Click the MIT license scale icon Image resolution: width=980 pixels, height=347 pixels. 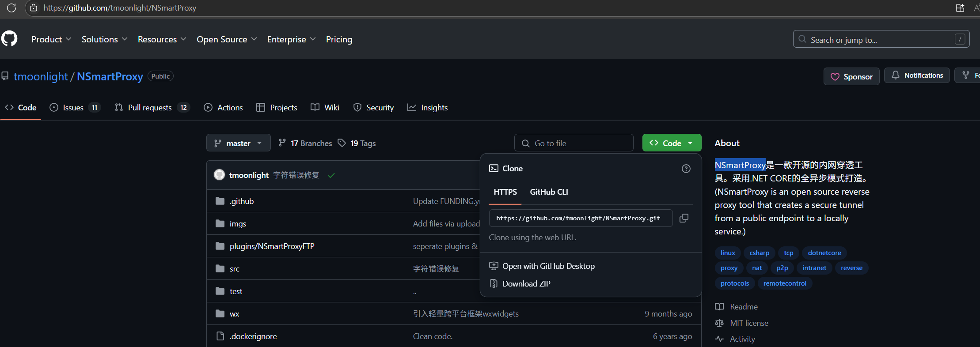pyautogui.click(x=719, y=323)
